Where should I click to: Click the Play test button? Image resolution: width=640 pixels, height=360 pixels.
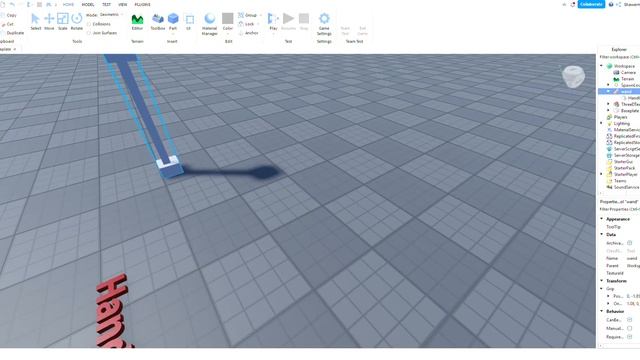pyautogui.click(x=273, y=21)
